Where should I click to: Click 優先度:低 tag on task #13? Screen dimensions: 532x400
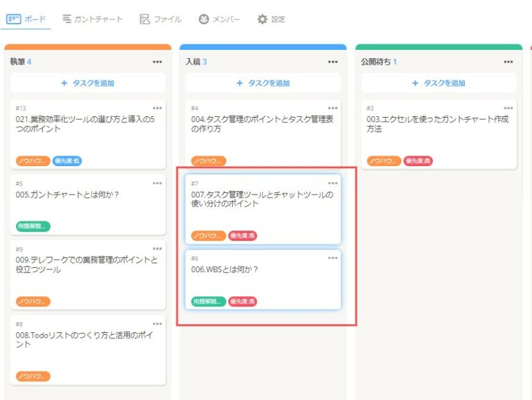tap(67, 161)
